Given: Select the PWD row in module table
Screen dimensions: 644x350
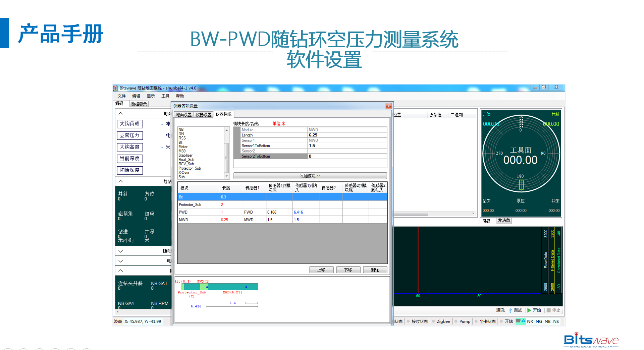Looking at the screenshot, I should (282, 212).
